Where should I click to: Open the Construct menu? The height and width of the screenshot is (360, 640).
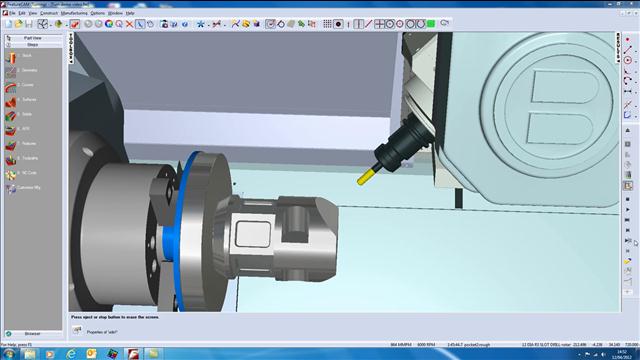[49, 13]
